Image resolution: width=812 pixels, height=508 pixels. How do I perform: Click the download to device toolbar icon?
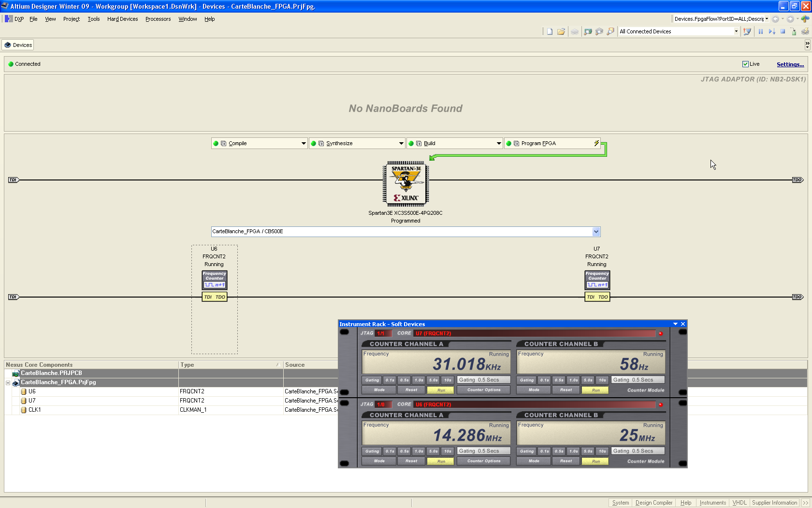click(794, 31)
